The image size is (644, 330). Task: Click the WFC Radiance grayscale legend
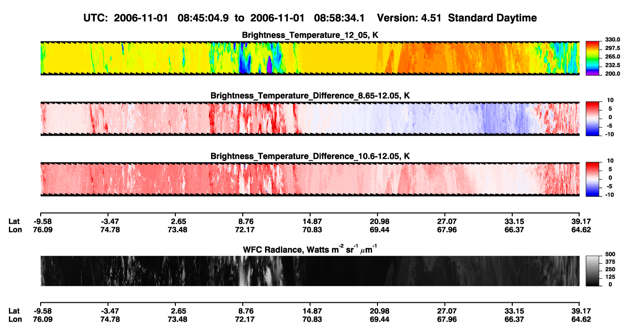[x=592, y=271]
